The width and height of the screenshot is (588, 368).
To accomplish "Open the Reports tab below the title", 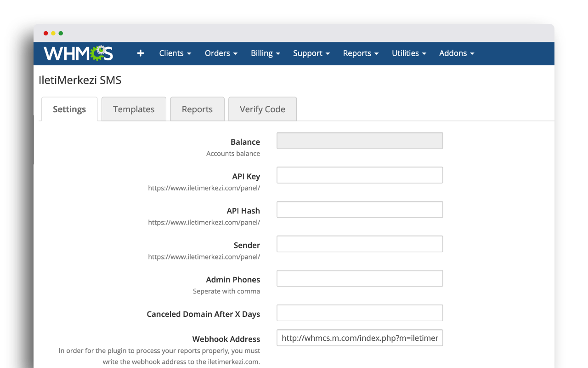I will tap(197, 109).
